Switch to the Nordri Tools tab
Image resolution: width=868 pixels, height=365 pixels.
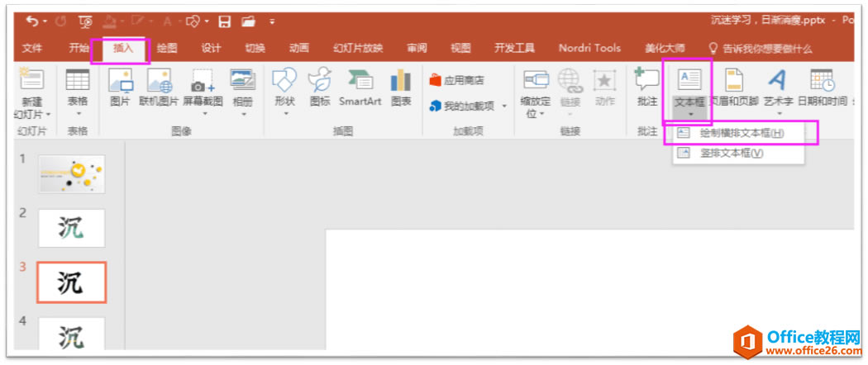[589, 48]
